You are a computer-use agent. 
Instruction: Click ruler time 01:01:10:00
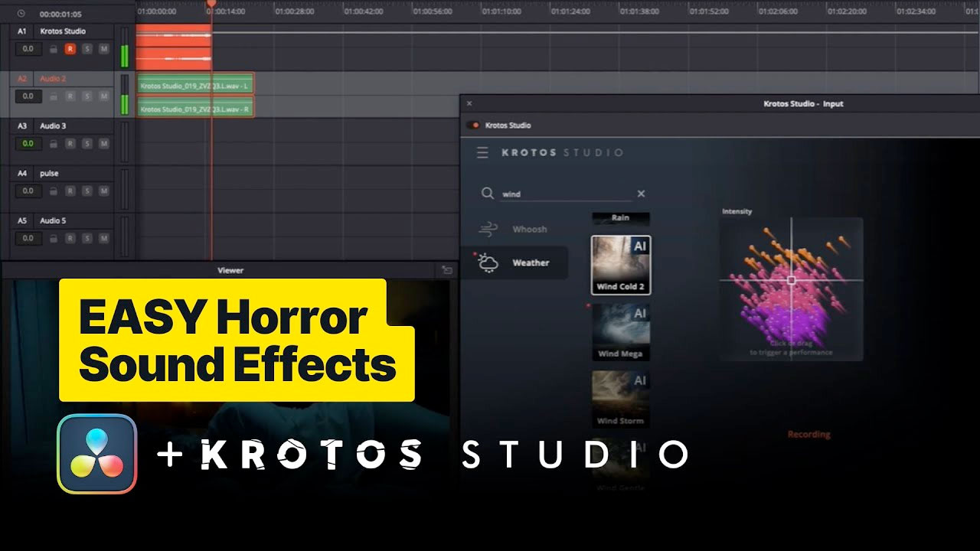pos(501,11)
